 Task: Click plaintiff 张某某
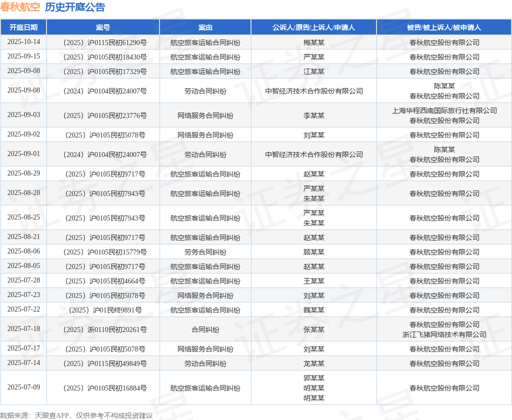314,329
